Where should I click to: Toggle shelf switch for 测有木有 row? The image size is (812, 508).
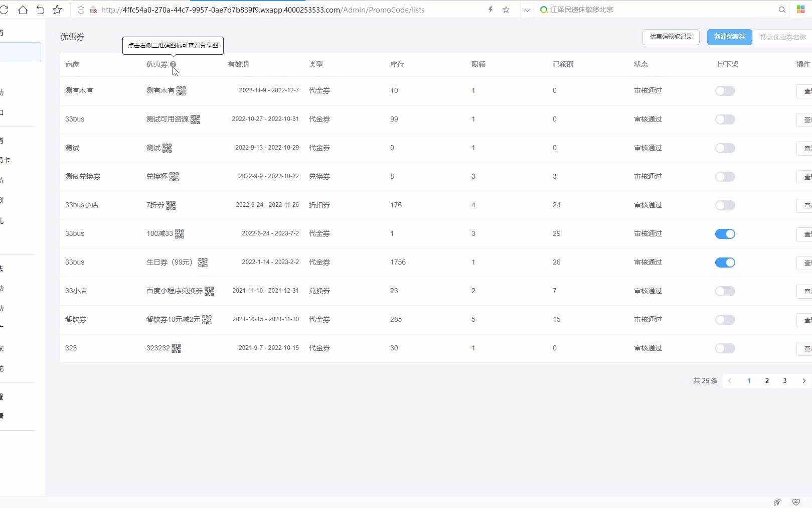[x=725, y=91]
